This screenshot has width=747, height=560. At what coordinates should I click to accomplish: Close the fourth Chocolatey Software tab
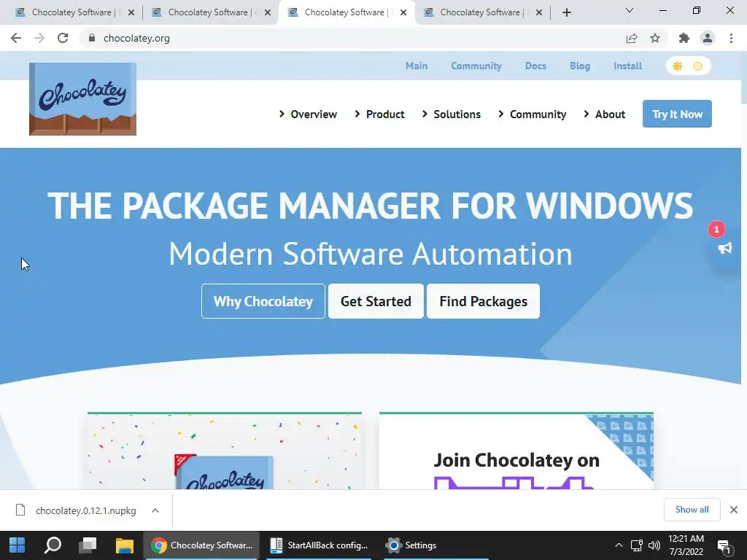click(539, 12)
